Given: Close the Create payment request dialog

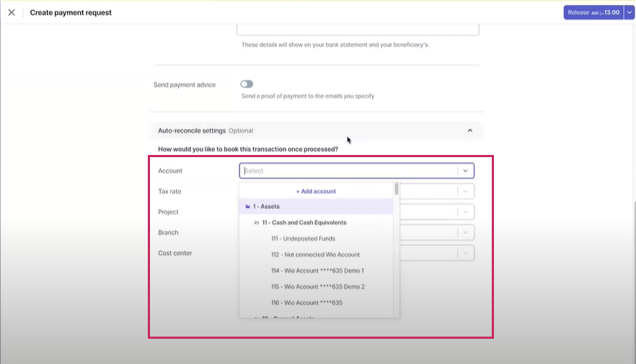Looking at the screenshot, I should tap(12, 12).
